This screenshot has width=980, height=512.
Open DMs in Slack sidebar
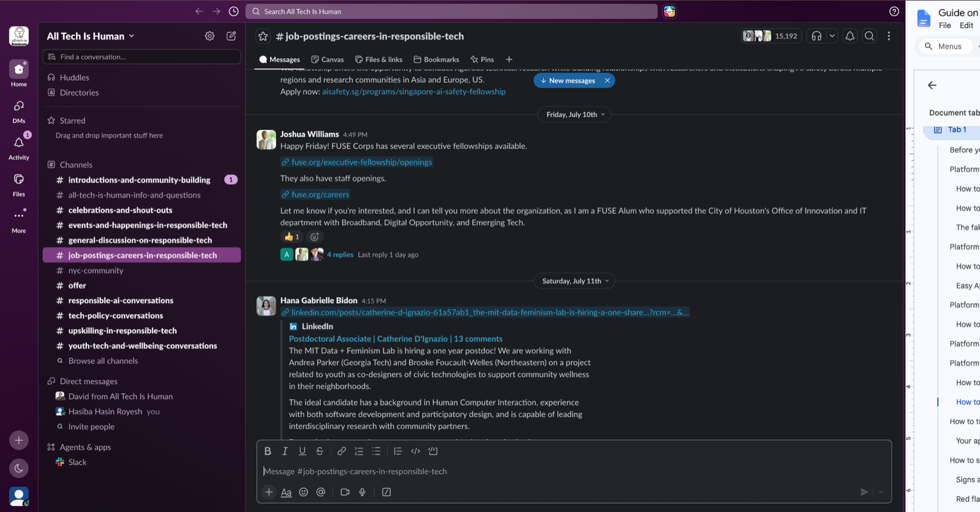(19, 111)
